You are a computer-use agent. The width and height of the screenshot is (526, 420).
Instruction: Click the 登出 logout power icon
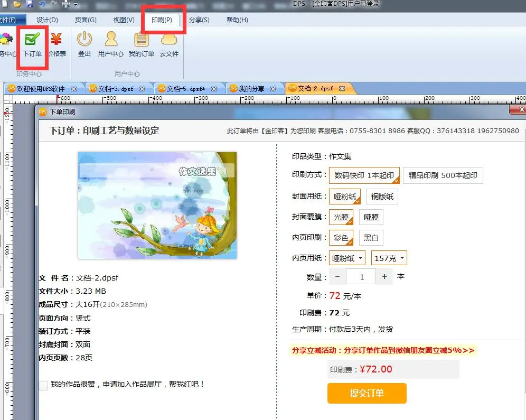[84, 43]
